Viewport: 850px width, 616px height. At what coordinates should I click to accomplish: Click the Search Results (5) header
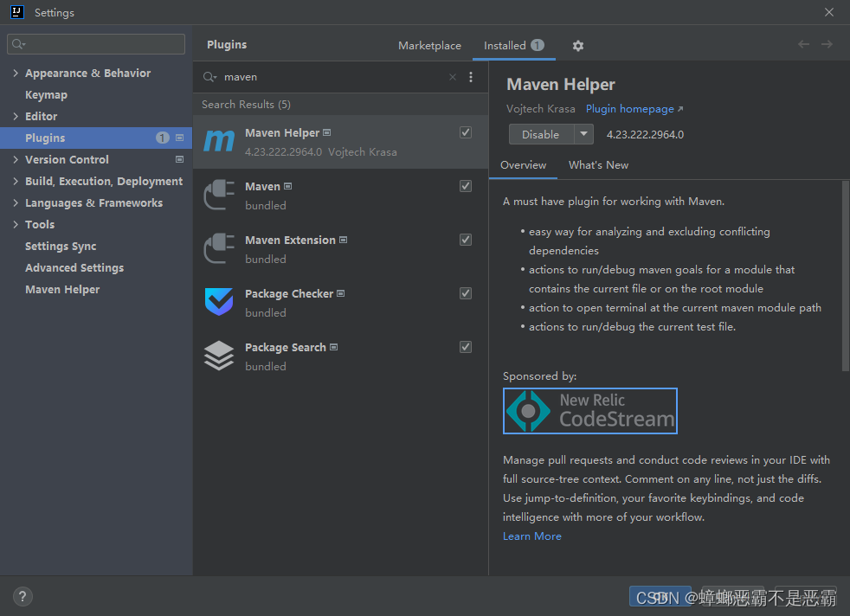click(246, 104)
